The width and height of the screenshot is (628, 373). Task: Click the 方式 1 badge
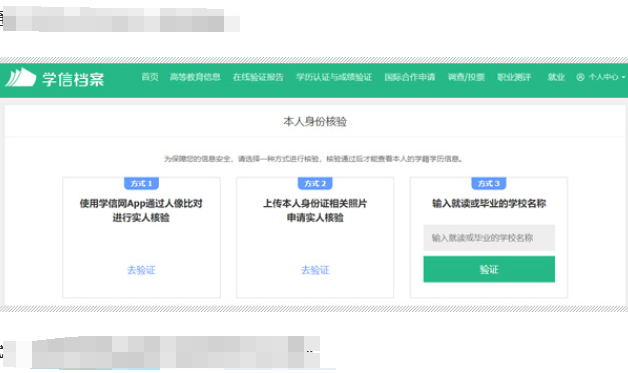pos(141,183)
